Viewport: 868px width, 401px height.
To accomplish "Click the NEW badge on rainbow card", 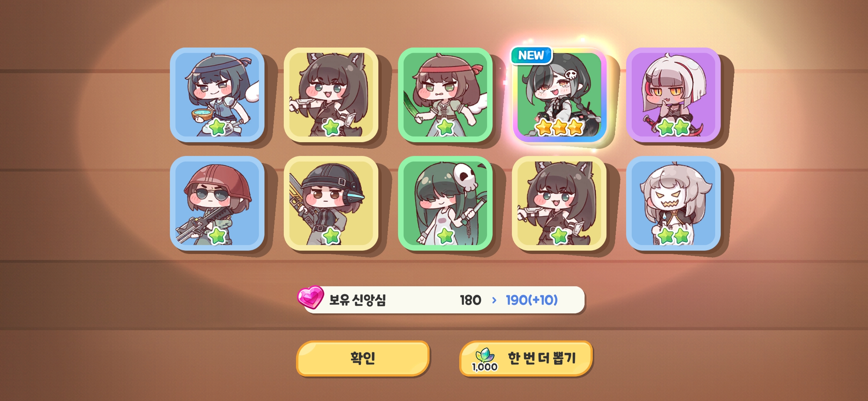I will [531, 55].
